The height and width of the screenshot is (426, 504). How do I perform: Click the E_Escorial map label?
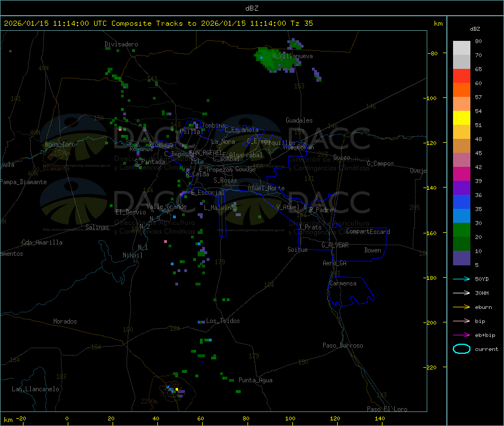point(207,193)
